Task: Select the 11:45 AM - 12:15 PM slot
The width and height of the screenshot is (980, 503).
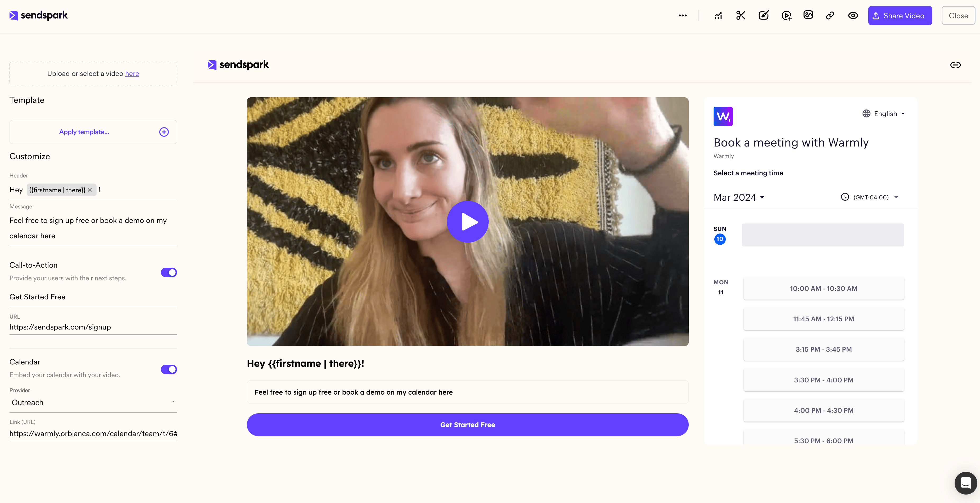Action: (x=823, y=319)
